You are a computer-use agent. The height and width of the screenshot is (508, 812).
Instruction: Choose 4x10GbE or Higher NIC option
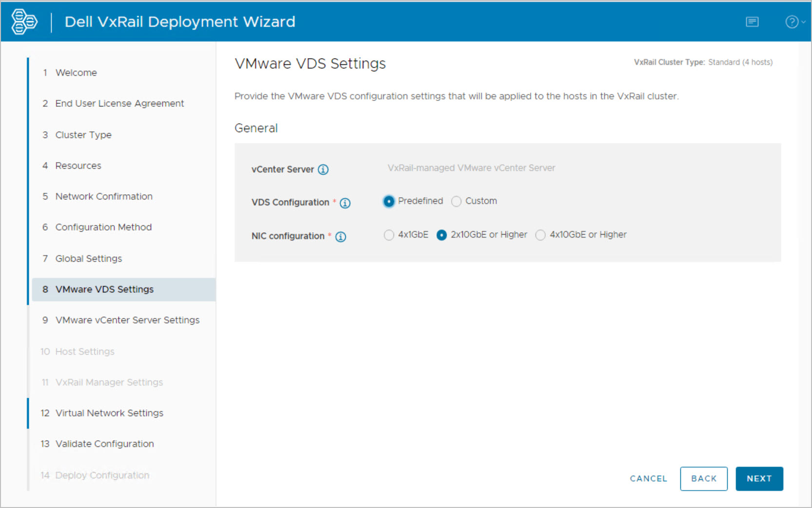(x=540, y=235)
